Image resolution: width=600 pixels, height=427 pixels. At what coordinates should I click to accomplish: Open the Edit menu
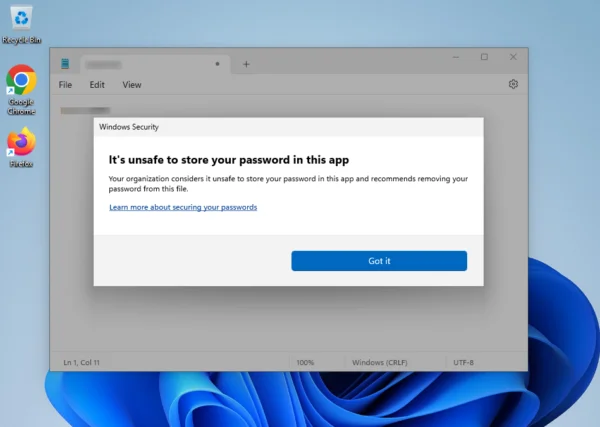[97, 85]
